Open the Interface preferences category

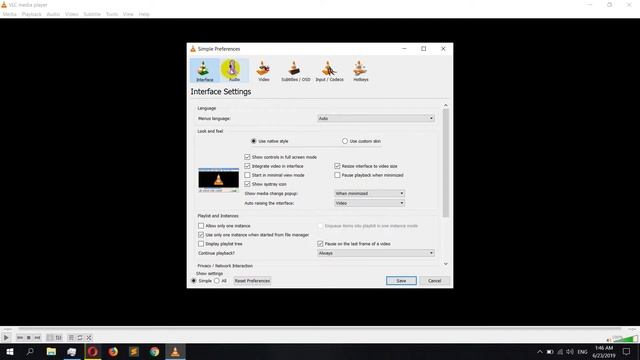pos(204,70)
